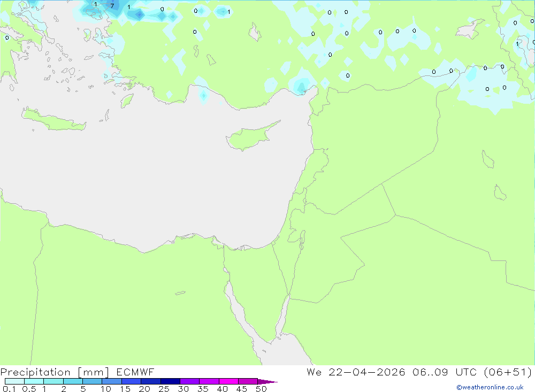Select the ECMWF model label
The width and height of the screenshot is (535, 392).
135,372
